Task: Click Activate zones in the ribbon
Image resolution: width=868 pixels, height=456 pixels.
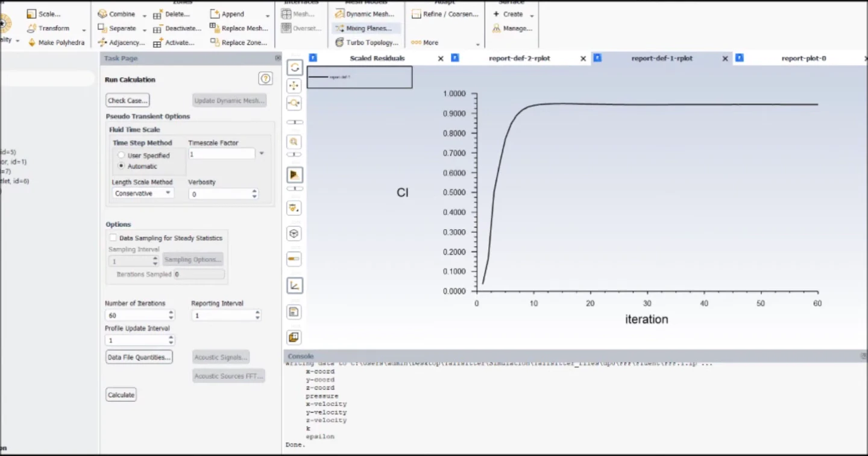Action: click(x=174, y=43)
